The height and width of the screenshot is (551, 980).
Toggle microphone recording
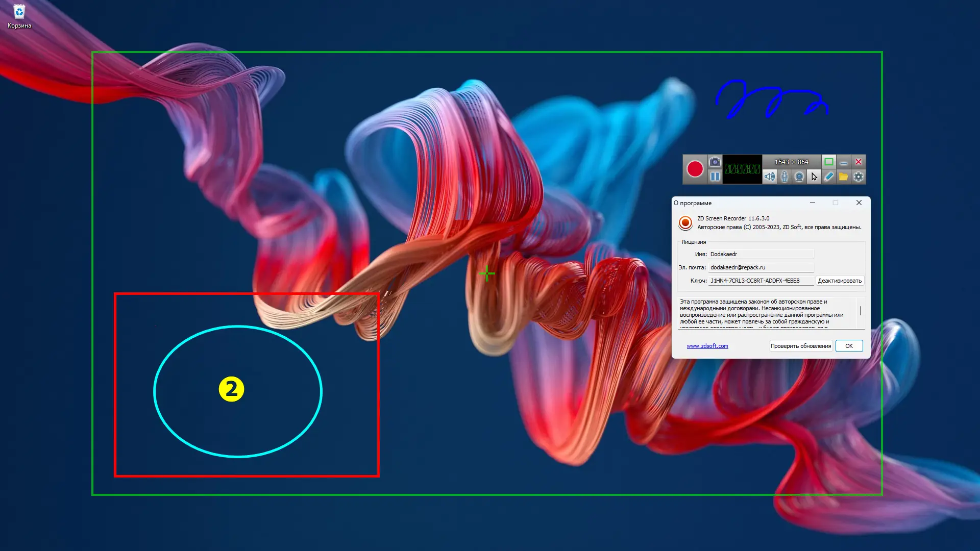784,177
